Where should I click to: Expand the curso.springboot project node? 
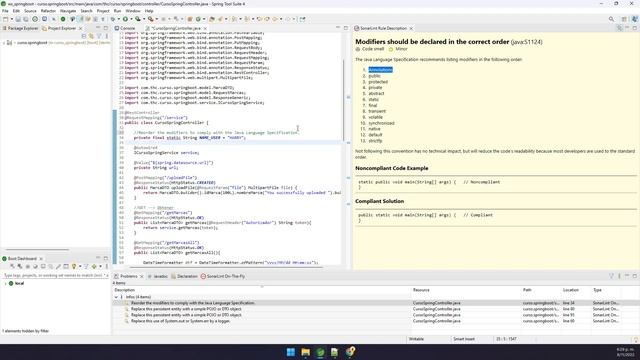tap(4, 43)
